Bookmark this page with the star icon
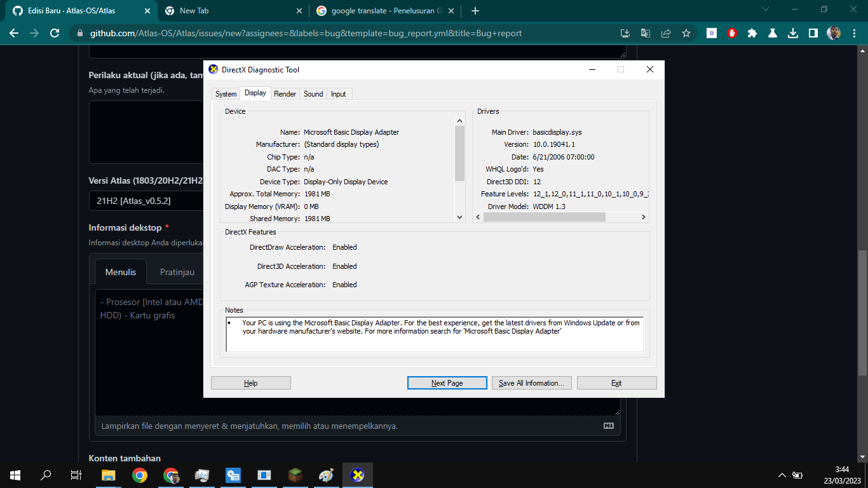 tap(686, 34)
